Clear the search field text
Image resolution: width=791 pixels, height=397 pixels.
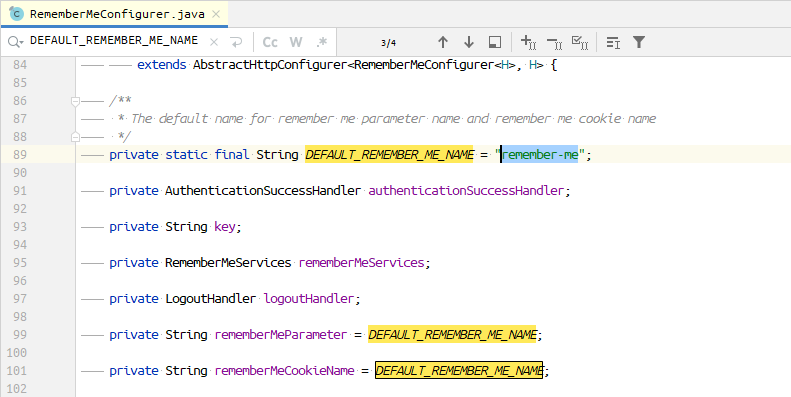coord(214,42)
